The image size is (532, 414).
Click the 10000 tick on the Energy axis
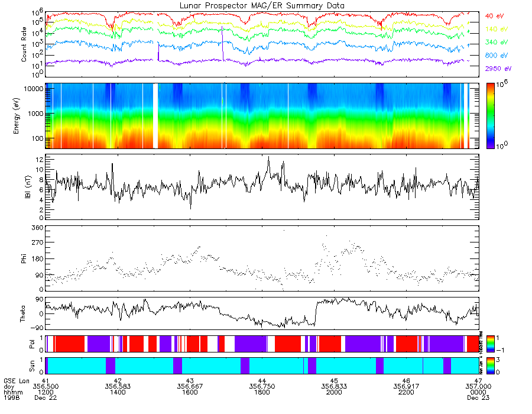click(x=33, y=89)
